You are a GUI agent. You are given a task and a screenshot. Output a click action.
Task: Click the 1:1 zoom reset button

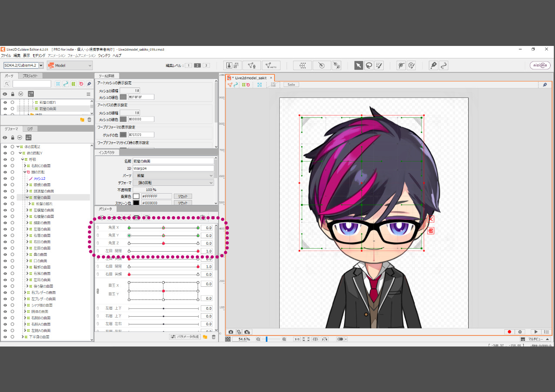click(x=297, y=339)
